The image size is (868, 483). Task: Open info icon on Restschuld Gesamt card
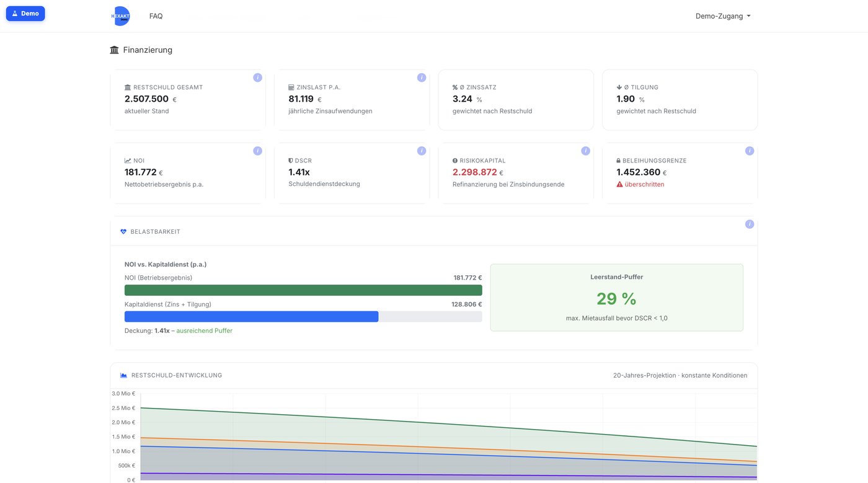point(258,78)
